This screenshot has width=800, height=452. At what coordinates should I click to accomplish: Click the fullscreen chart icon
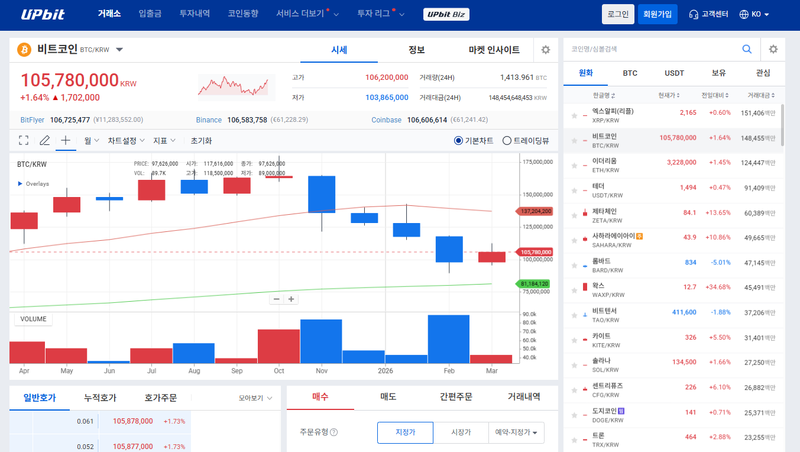pos(24,141)
